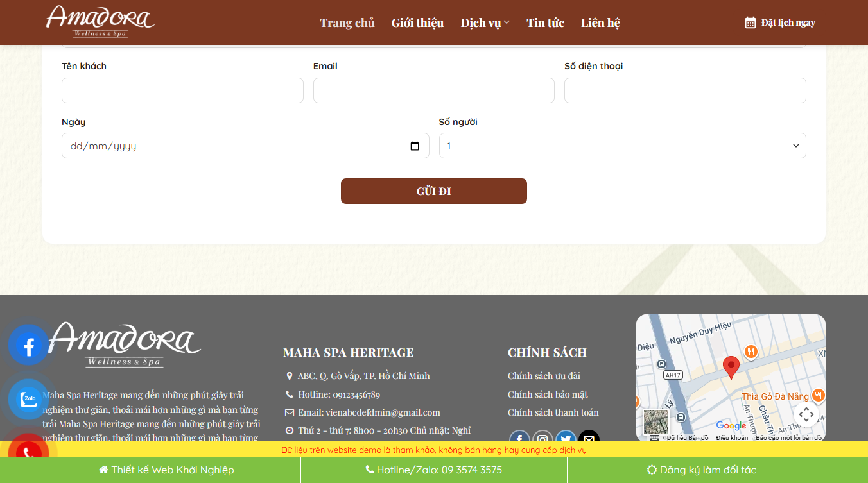Click the restaurant marker near Thìa Gỗ Đà Nẵng
Screen dimensions: 868x483
click(x=817, y=394)
